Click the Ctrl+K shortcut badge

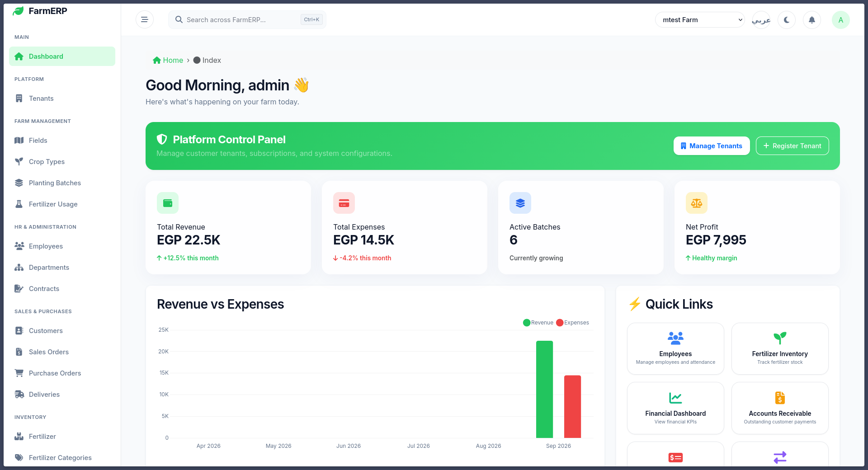pyautogui.click(x=311, y=19)
